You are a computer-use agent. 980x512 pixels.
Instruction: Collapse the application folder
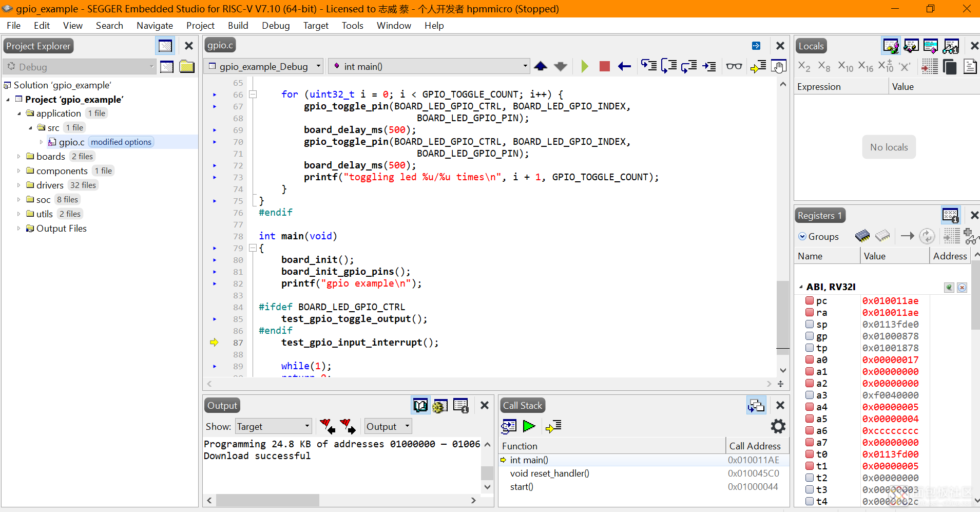tap(19, 113)
